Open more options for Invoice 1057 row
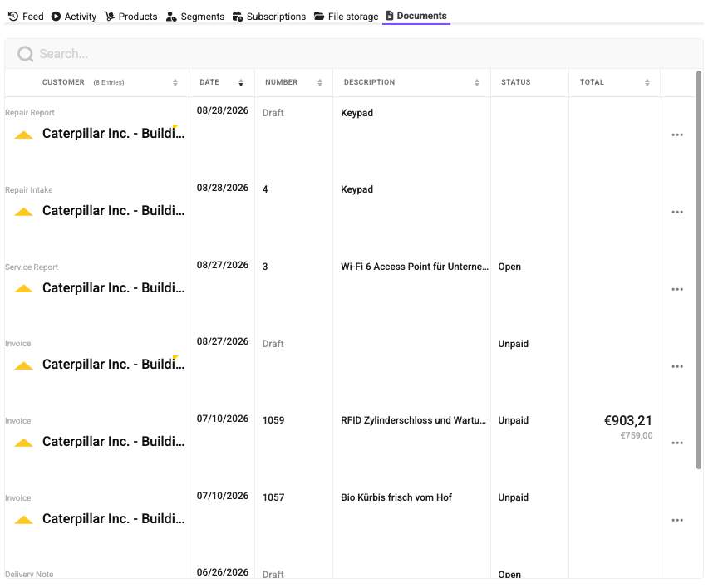713x588 pixels. click(x=677, y=520)
